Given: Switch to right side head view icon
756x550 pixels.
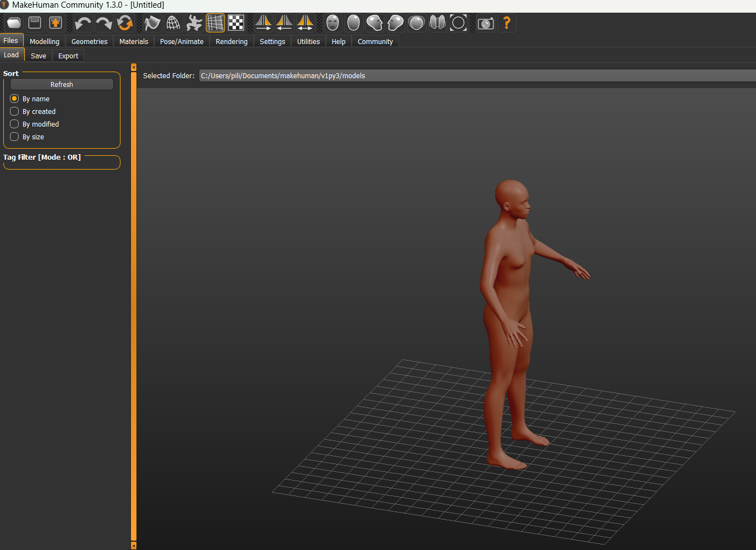Looking at the screenshot, I should pos(396,23).
